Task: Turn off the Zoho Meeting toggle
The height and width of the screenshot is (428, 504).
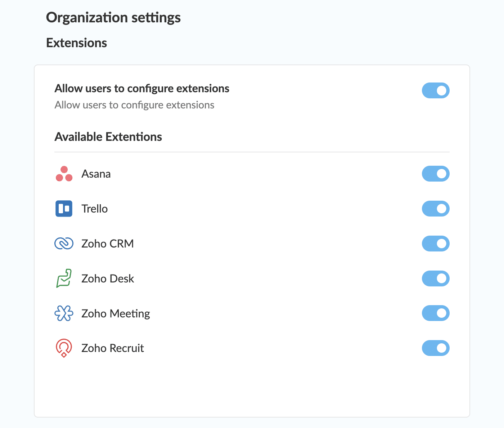Action: (x=436, y=313)
